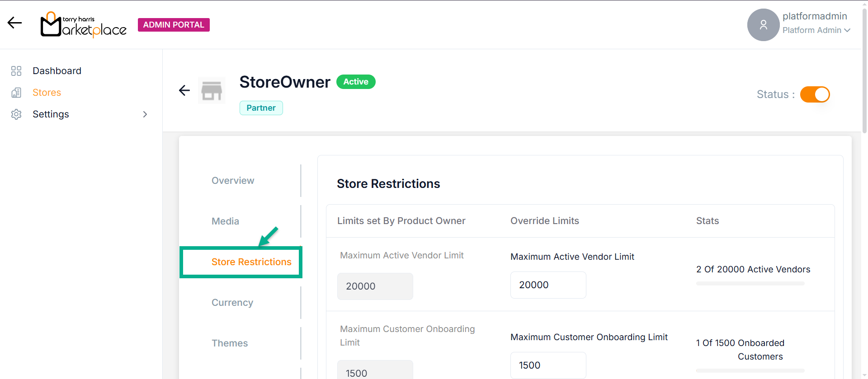
Task: Click the top-left back arrow icon
Action: point(14,23)
